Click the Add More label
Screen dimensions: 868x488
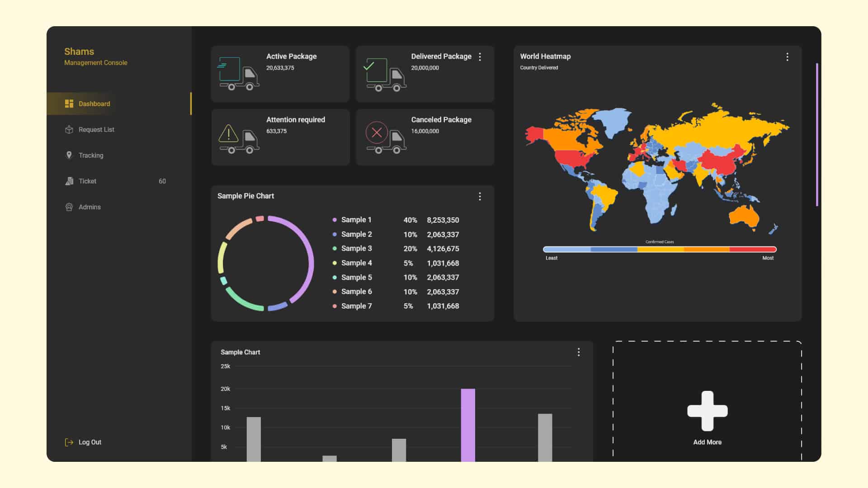[x=707, y=442]
